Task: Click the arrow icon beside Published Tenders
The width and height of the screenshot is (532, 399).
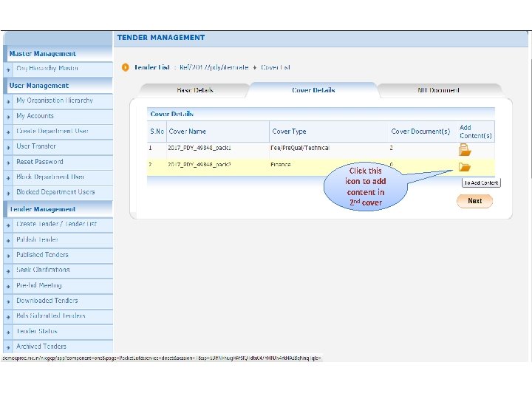Action: click(x=8, y=256)
